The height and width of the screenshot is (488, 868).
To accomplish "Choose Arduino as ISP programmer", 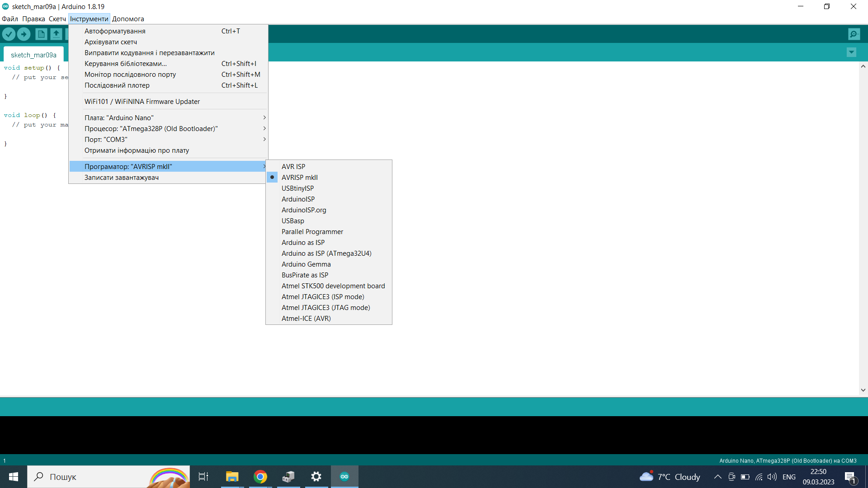I will [303, 243].
